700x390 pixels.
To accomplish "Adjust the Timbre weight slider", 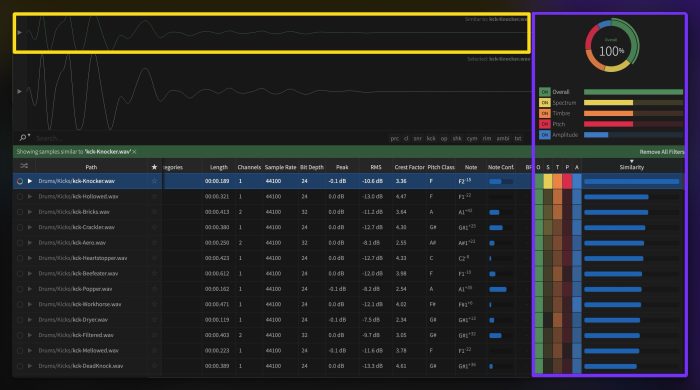I will point(633,113).
